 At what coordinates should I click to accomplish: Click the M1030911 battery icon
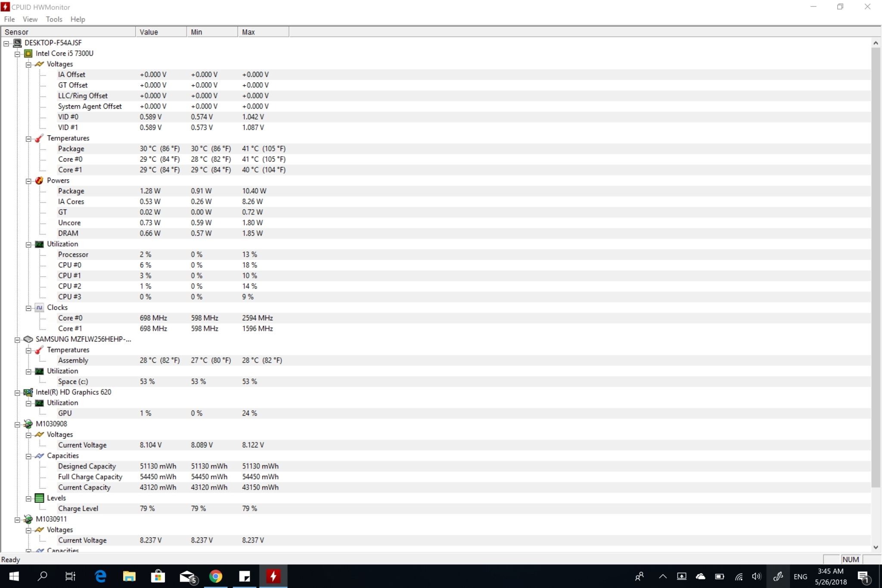click(x=28, y=520)
